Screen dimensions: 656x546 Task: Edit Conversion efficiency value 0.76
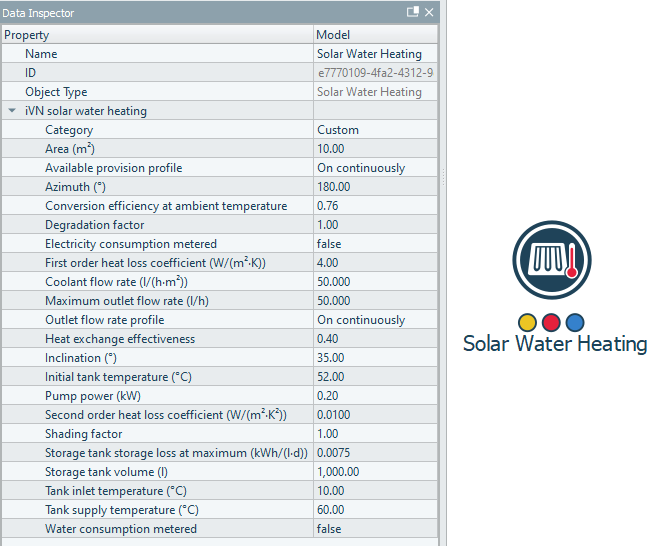click(x=376, y=206)
